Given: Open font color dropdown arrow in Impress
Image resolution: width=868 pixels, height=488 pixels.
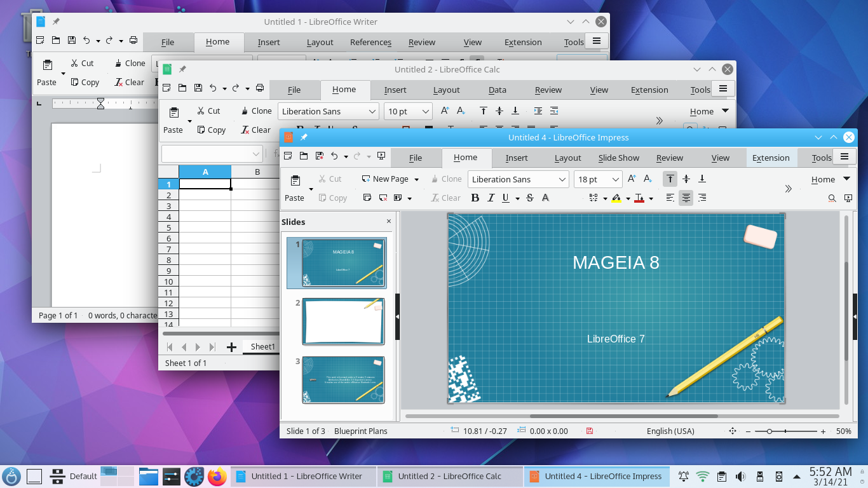Looking at the screenshot, I should [x=651, y=198].
